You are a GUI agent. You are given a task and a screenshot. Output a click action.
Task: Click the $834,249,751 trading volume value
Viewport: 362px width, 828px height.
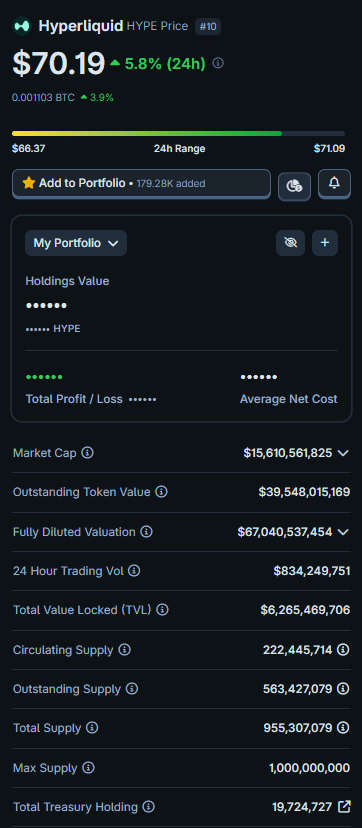pos(312,571)
